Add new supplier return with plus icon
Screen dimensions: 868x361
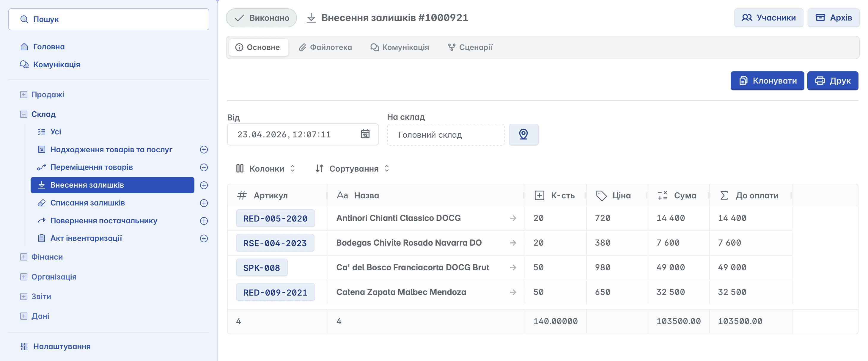(204, 221)
